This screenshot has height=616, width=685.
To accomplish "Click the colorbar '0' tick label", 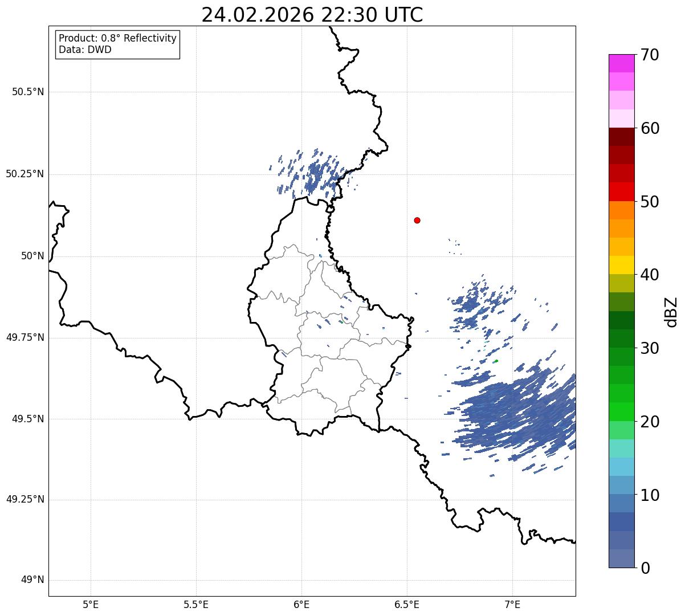I will coord(645,568).
